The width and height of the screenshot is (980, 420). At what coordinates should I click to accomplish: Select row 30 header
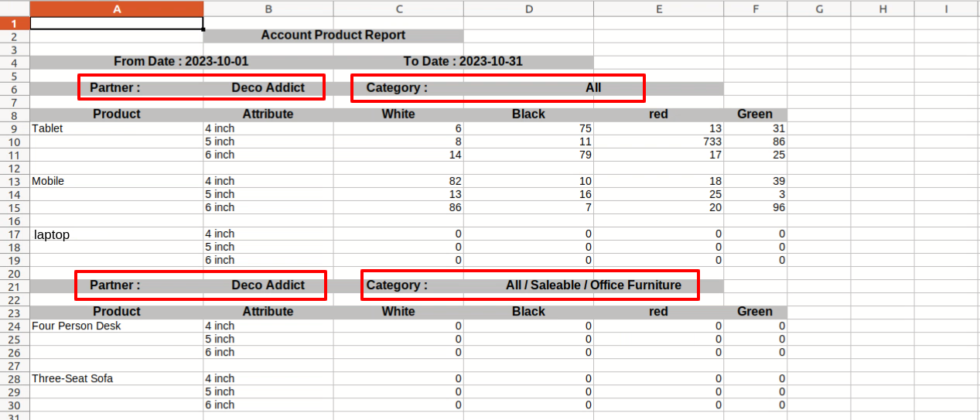15,405
